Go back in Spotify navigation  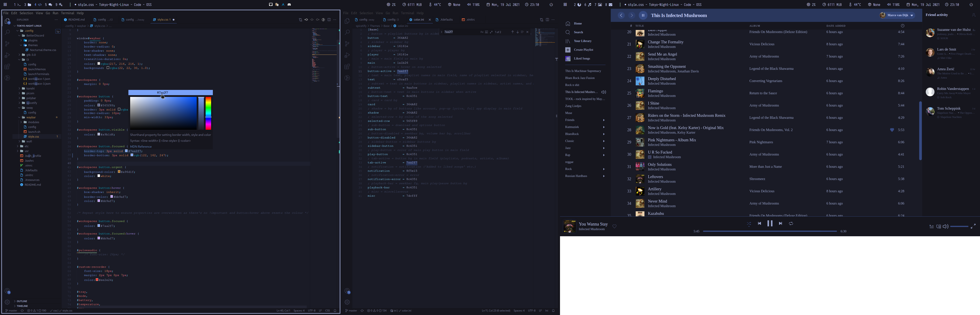621,15
